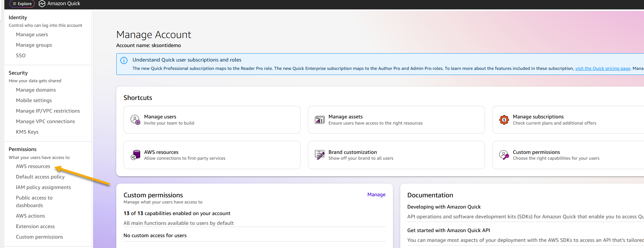Screen dimensions: 644x248
Task: Click the Manage subscriptions gear icon
Action: coord(504,120)
